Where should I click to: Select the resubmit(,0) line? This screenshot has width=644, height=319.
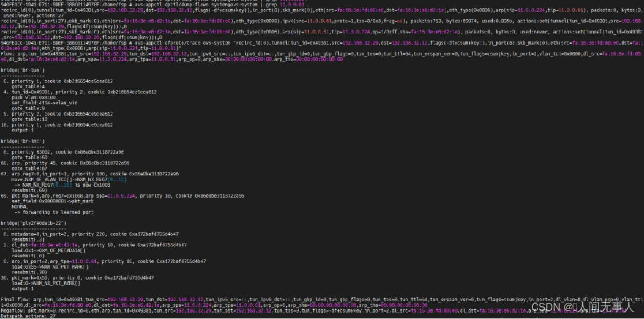28,256
